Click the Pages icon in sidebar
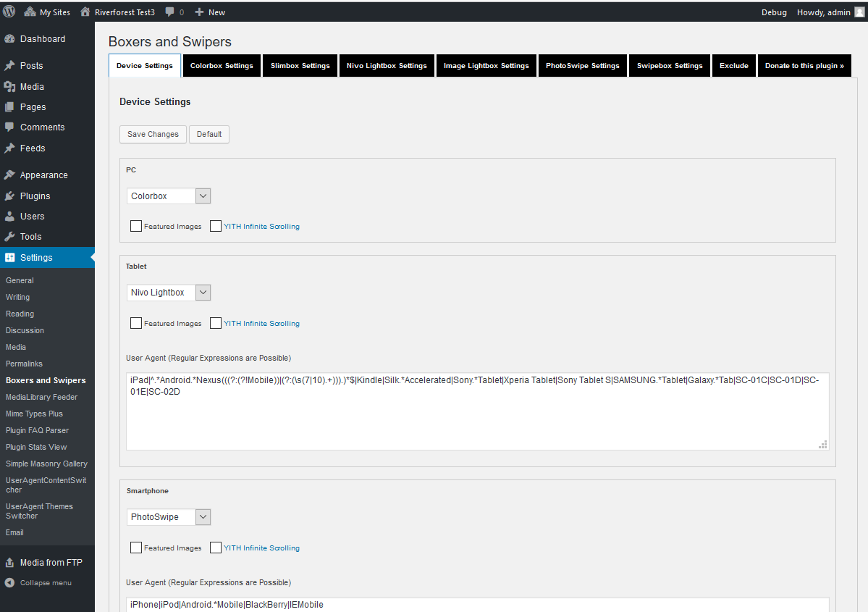The image size is (868, 612). [9, 107]
